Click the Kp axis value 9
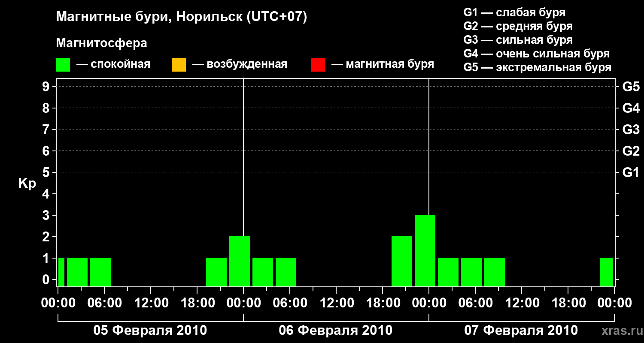Image resolution: width=644 pixels, height=343 pixels. [x=47, y=87]
